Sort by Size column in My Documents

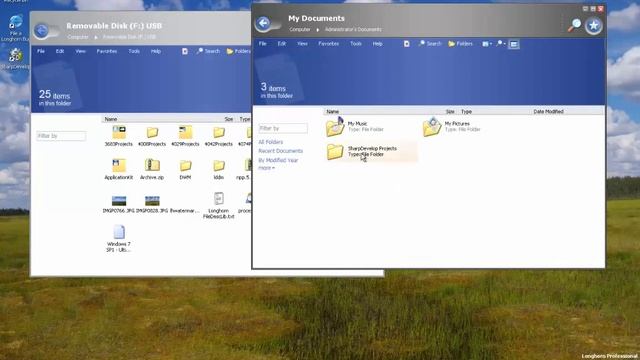pyautogui.click(x=450, y=111)
